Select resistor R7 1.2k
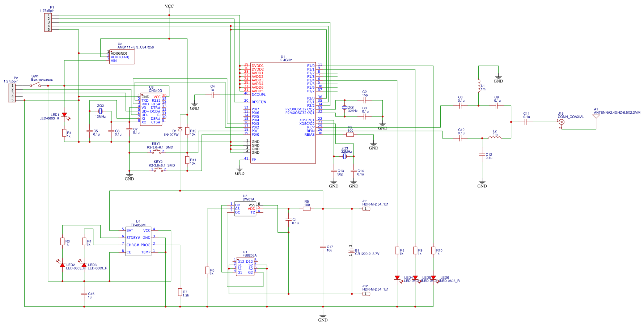 (x=180, y=292)
